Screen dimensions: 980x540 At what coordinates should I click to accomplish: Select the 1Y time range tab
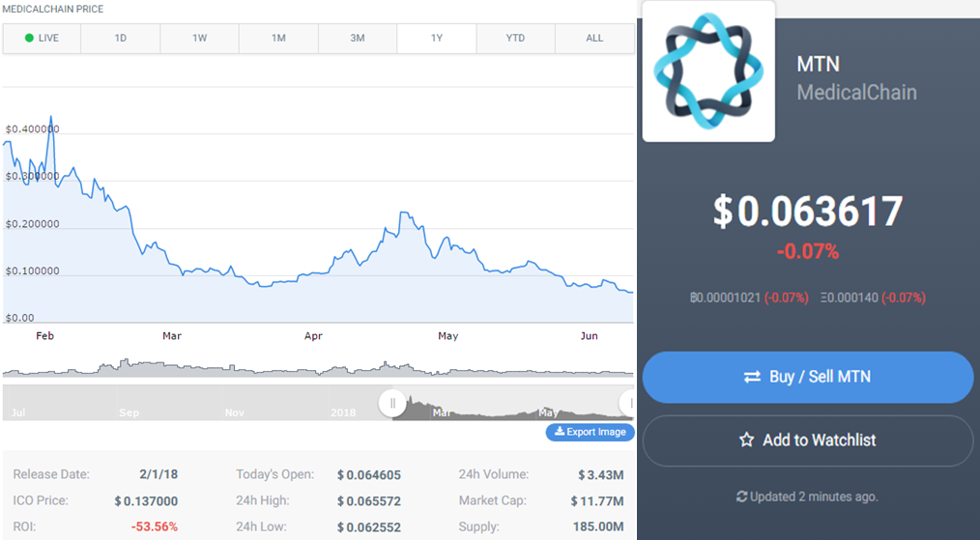436,38
